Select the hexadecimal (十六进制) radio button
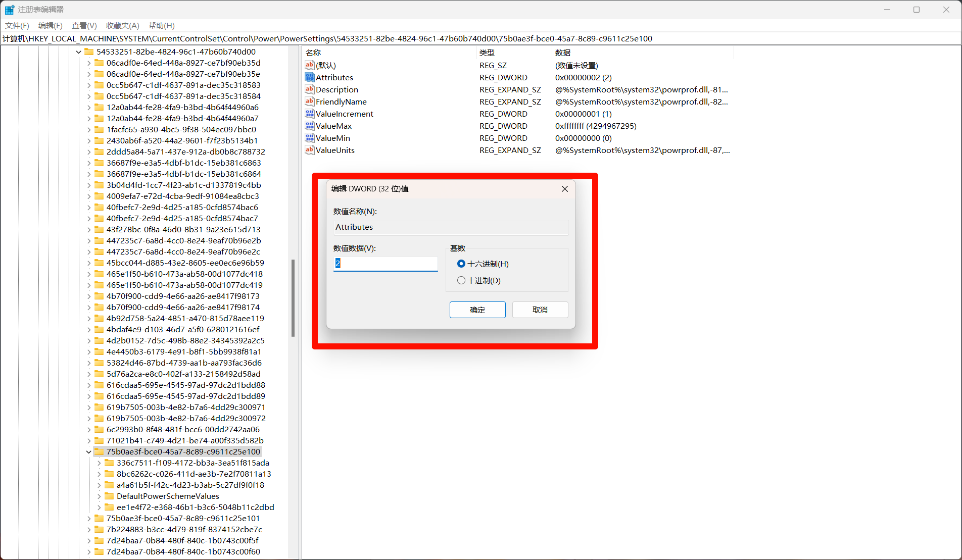 tap(461, 264)
